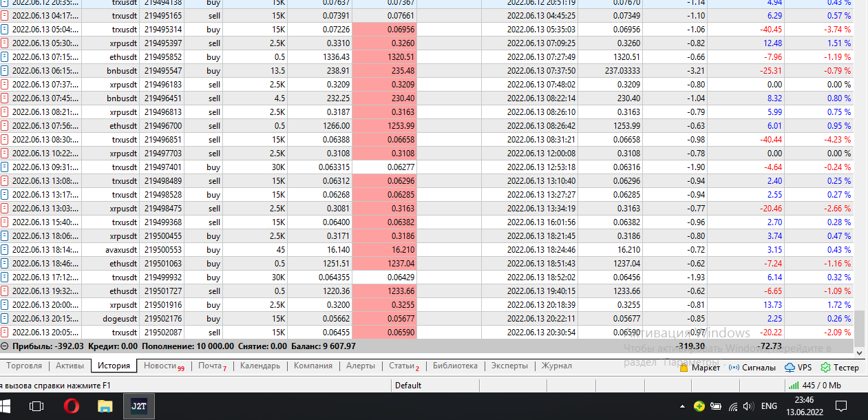Click the deal icon of bnbusdt 219495547 row
The width and height of the screenshot is (868, 420).
(6, 71)
